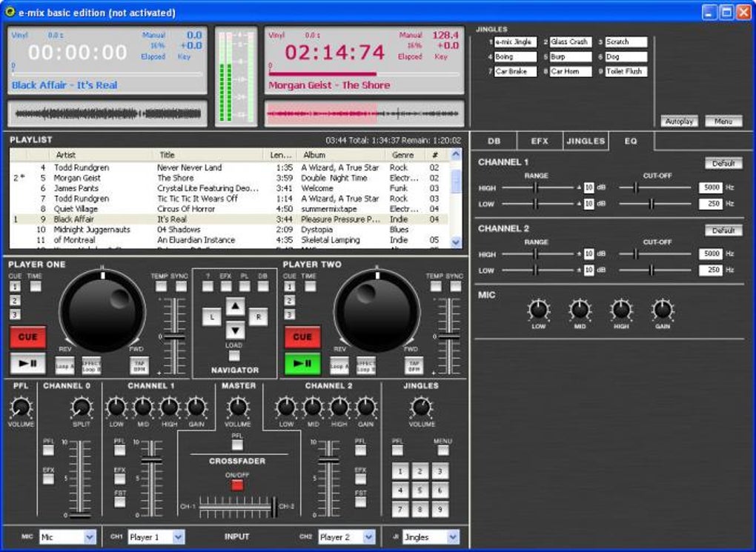Enable Channel 1 PFL toggle

click(x=119, y=450)
